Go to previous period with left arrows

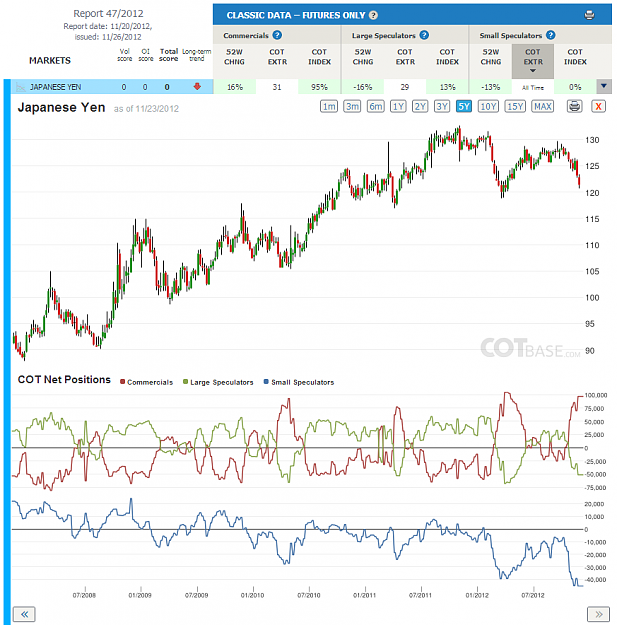point(24,614)
